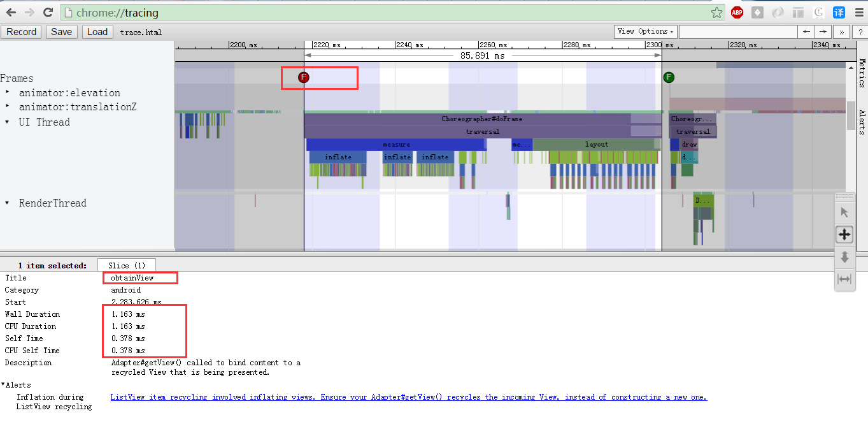This screenshot has height=429, width=868.
Task: Select the blue measure slice
Action: pyautogui.click(x=396, y=145)
